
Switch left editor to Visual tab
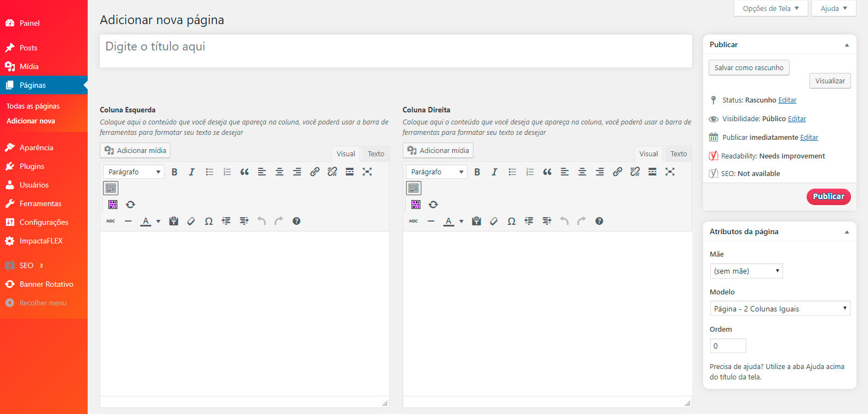coord(346,154)
